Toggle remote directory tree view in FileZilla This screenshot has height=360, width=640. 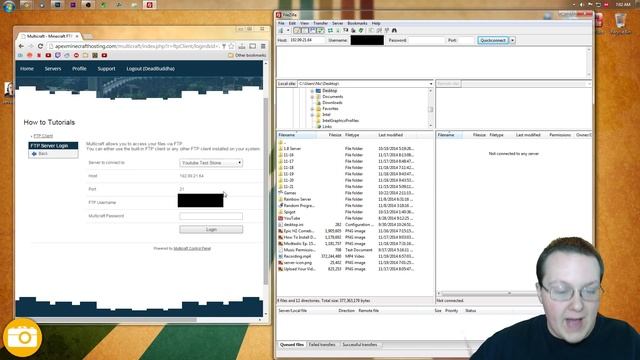point(312,31)
